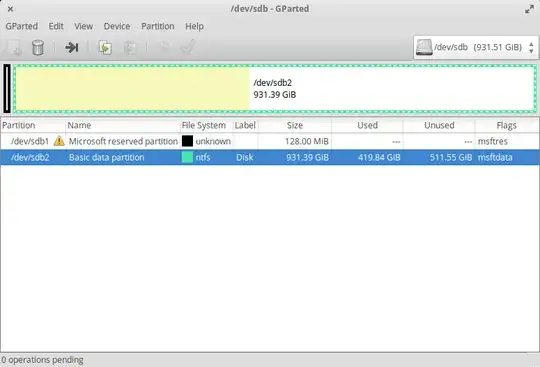Open the GParted menu

(x=22, y=26)
